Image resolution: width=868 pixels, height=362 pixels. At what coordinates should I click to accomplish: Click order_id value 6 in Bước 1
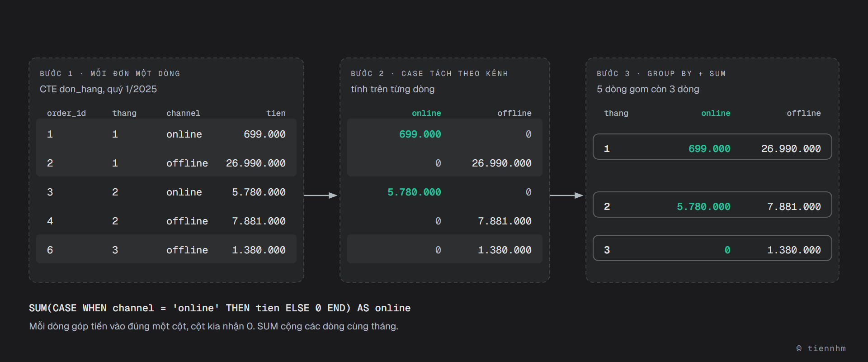(x=50, y=250)
